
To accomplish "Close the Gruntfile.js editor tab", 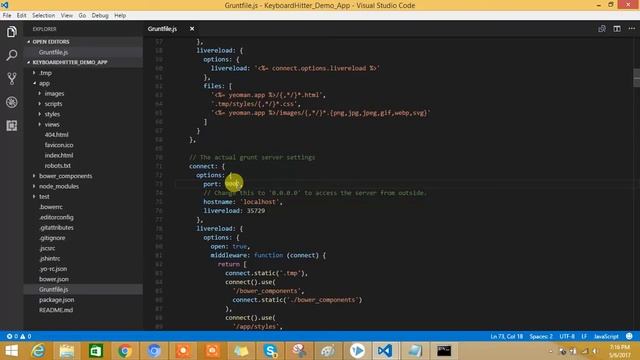I will pyautogui.click(x=192, y=29).
